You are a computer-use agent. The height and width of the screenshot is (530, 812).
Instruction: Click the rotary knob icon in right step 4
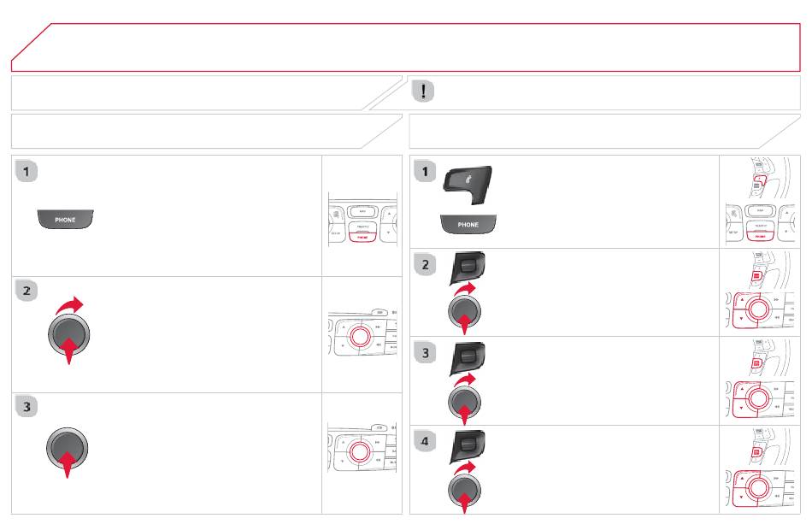point(464,488)
